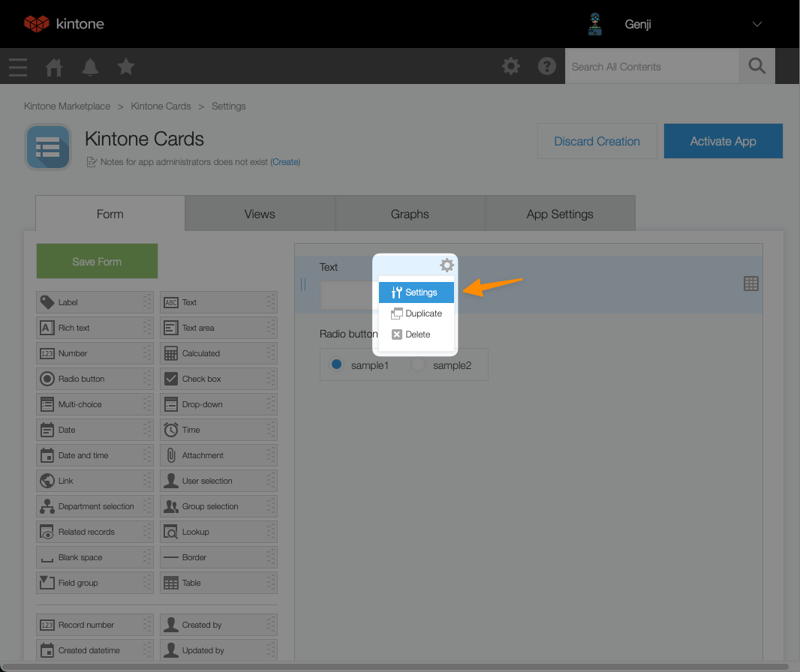Focus the Search All Contents field

651,66
